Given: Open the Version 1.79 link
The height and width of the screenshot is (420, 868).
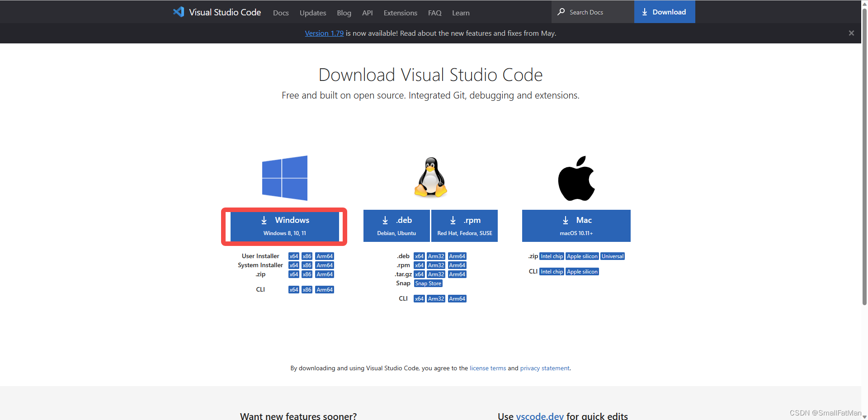Looking at the screenshot, I should tap(324, 33).
